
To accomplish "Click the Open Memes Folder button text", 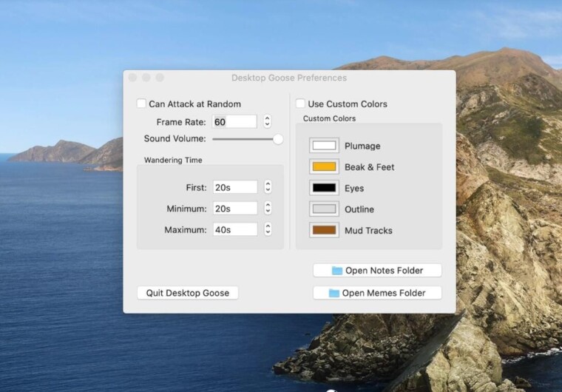I will click(383, 293).
